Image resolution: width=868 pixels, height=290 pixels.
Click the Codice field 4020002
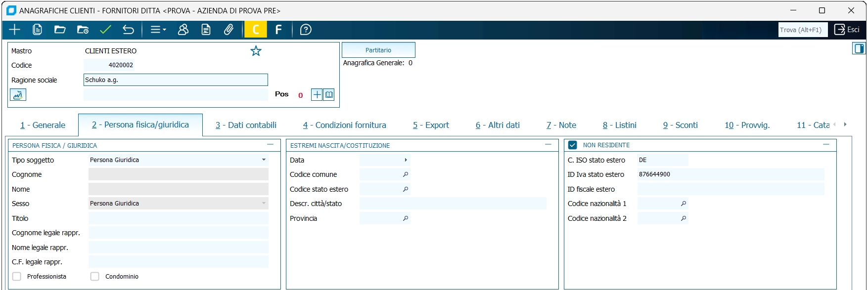pyautogui.click(x=109, y=65)
